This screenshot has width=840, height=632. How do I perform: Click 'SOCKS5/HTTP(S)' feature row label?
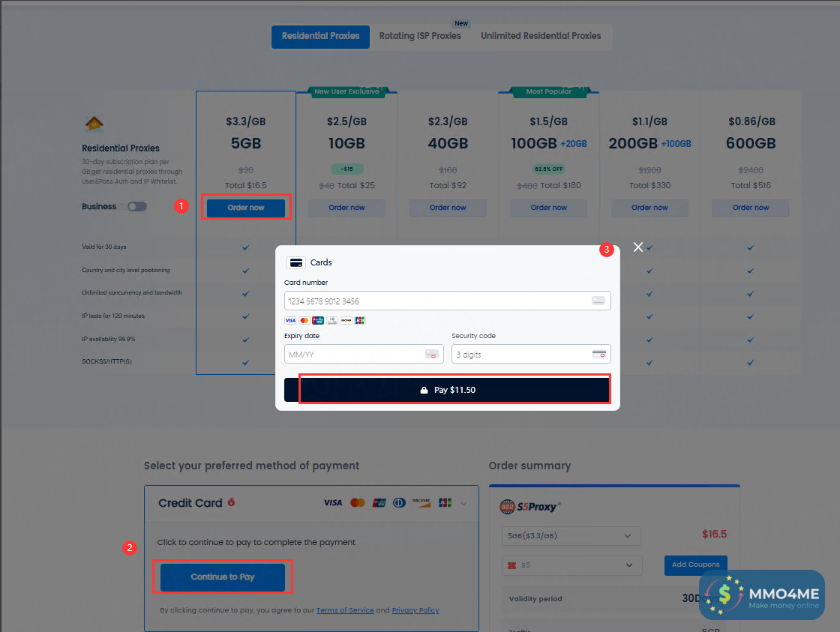pyautogui.click(x=106, y=361)
